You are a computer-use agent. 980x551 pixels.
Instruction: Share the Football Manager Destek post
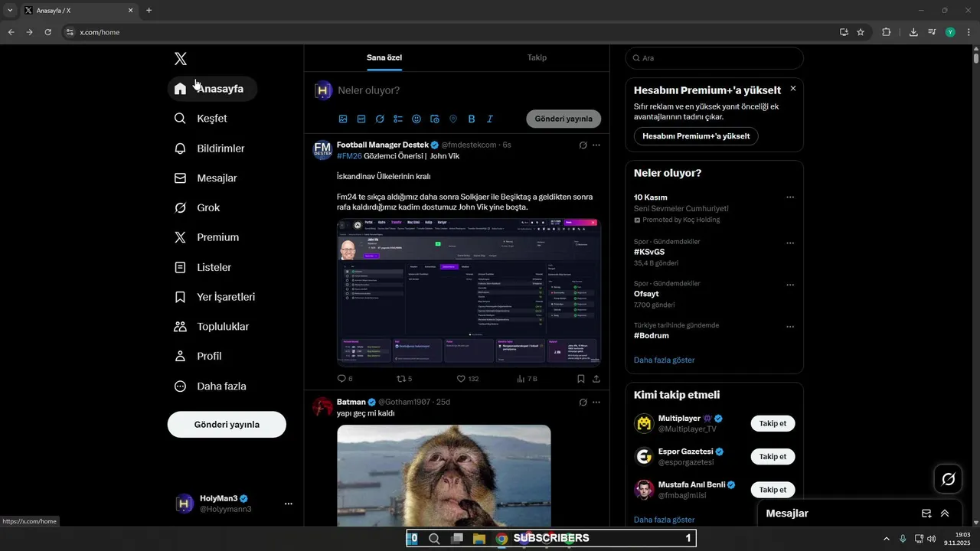[596, 379]
